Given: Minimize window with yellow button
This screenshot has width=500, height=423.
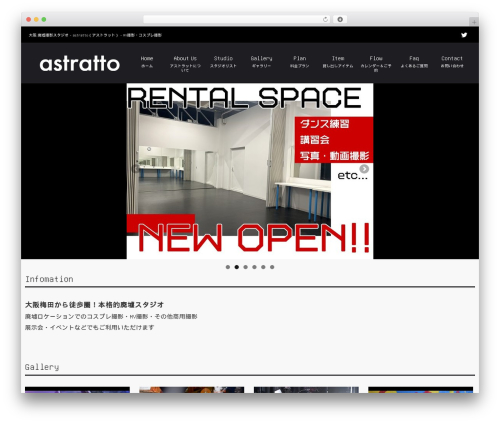Looking at the screenshot, I should point(36,20).
